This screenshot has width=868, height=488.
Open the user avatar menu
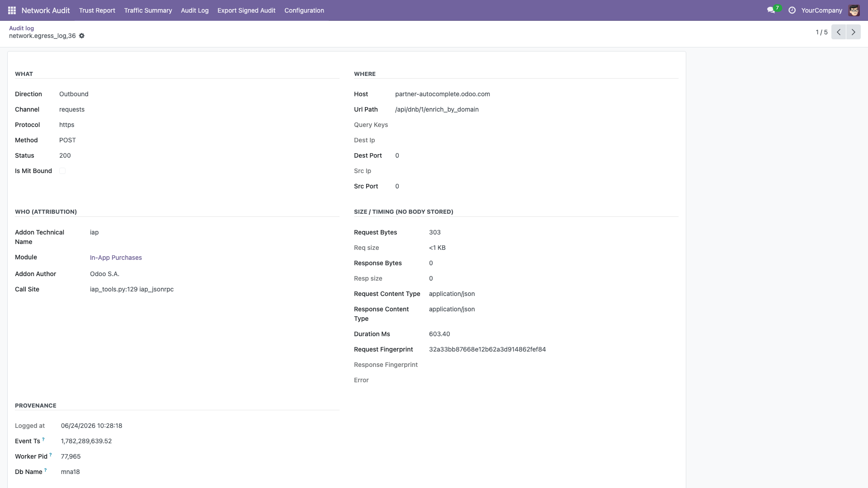[x=854, y=10]
